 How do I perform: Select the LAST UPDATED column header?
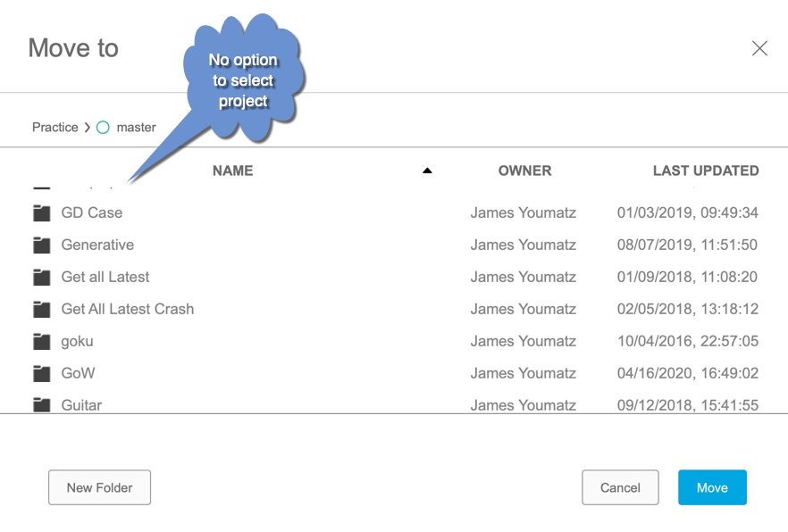706,170
